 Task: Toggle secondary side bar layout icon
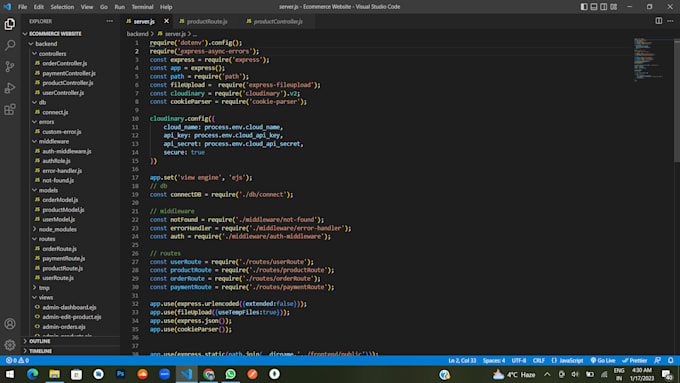coord(604,7)
